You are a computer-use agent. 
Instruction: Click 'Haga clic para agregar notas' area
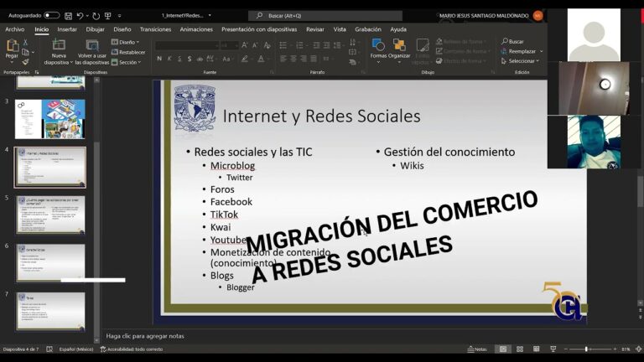(145, 336)
